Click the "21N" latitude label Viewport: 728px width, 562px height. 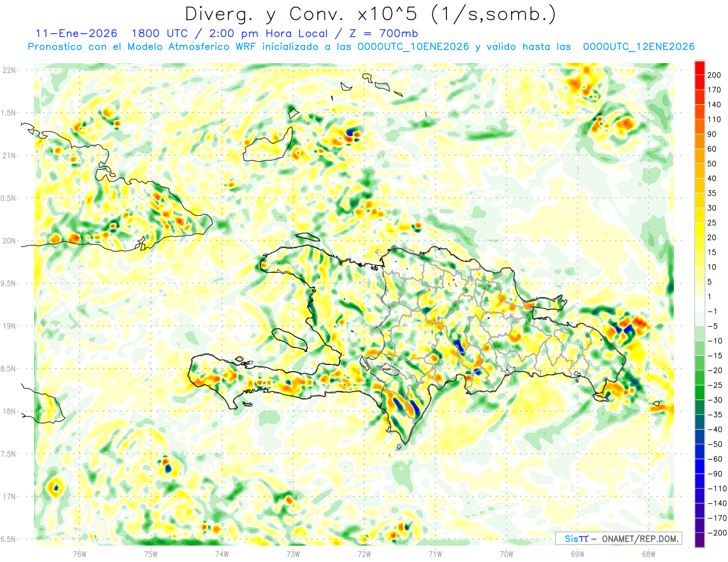[x=9, y=155]
